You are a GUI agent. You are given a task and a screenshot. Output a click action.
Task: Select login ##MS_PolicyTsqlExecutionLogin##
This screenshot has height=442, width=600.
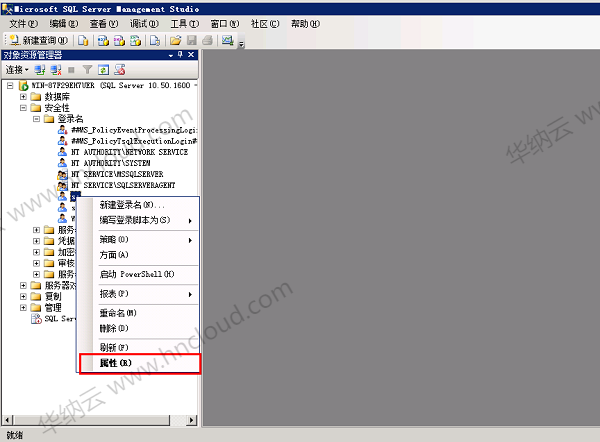tap(134, 141)
